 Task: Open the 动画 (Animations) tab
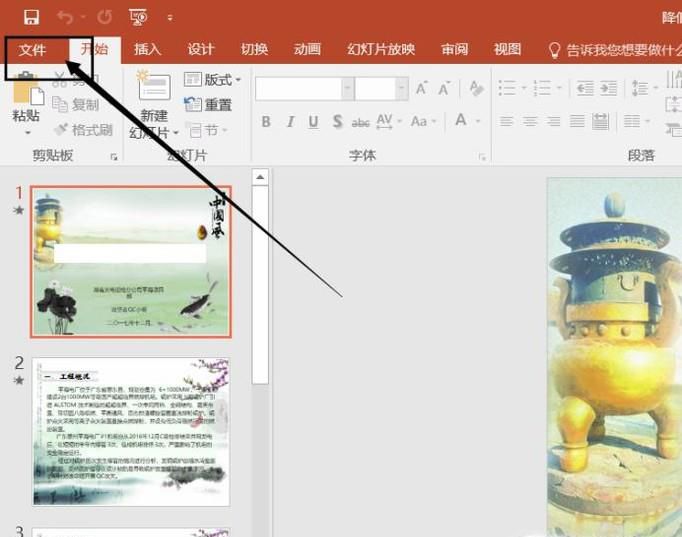pos(308,49)
